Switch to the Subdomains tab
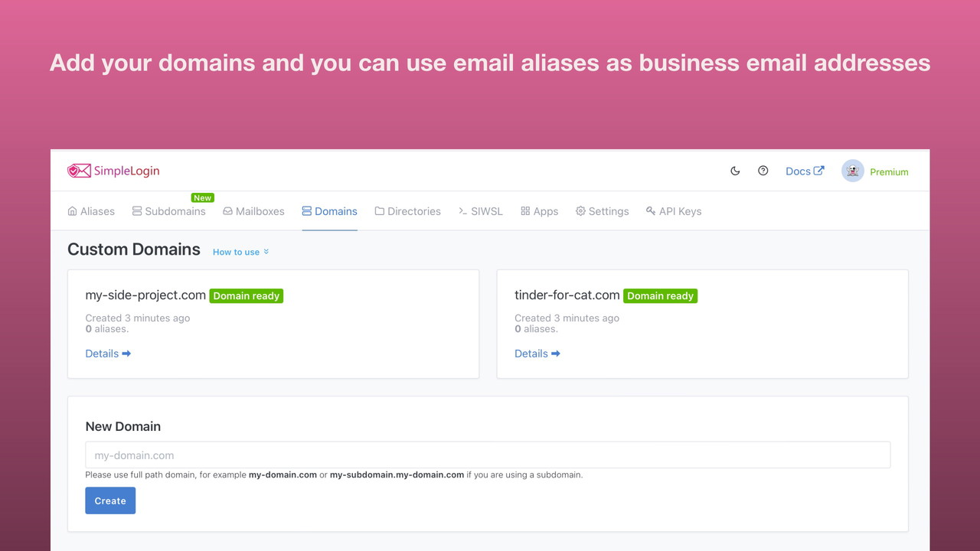Screen dimensions: 980x551 click(x=168, y=211)
